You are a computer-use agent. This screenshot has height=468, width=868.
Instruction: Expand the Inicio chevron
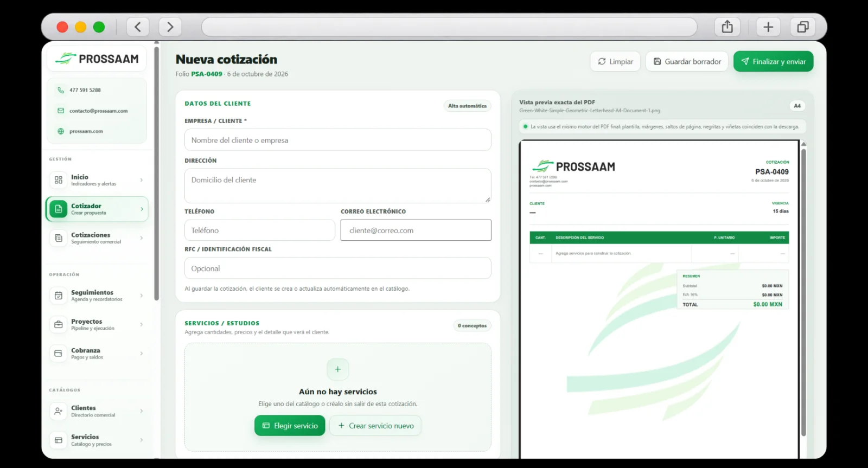pos(142,180)
